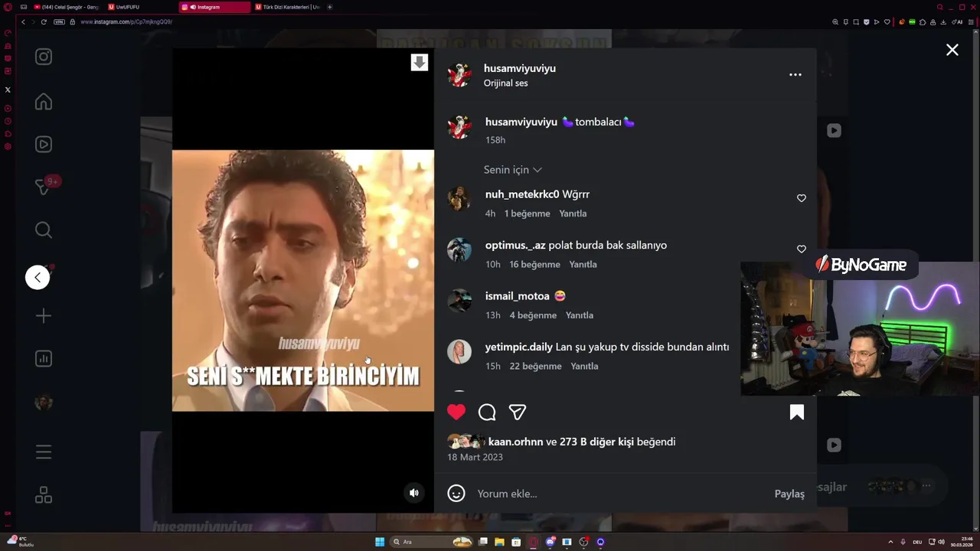Image resolution: width=980 pixels, height=551 pixels.
Task: Open the dashboard chart icon in the sidebar
Action: click(x=44, y=358)
